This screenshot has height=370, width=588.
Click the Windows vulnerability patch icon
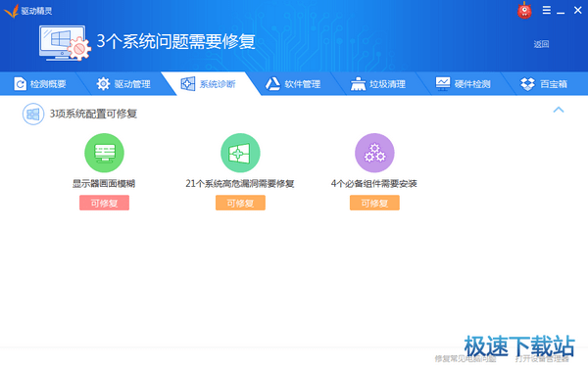tap(240, 153)
